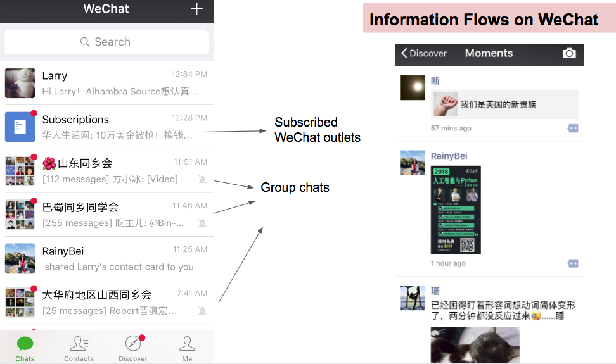This screenshot has height=364, width=616.
Task: Select the Larry message preview text
Action: click(120, 91)
